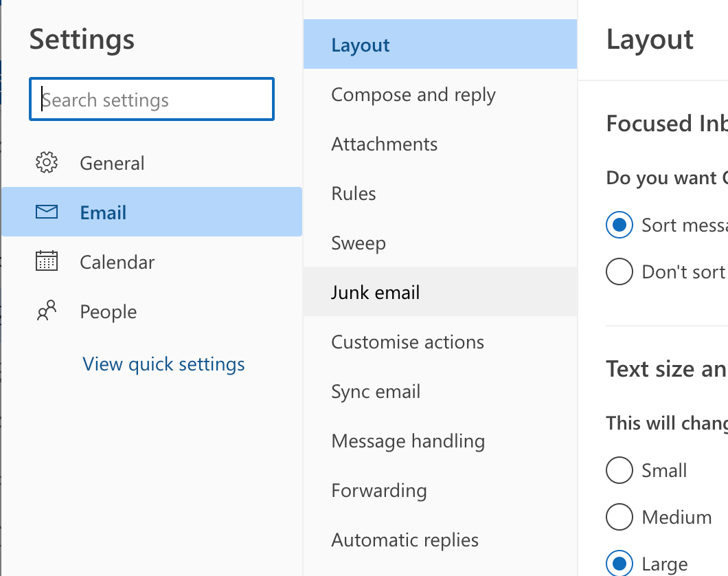
Task: Select Don't sort my messages option
Action: click(x=619, y=272)
